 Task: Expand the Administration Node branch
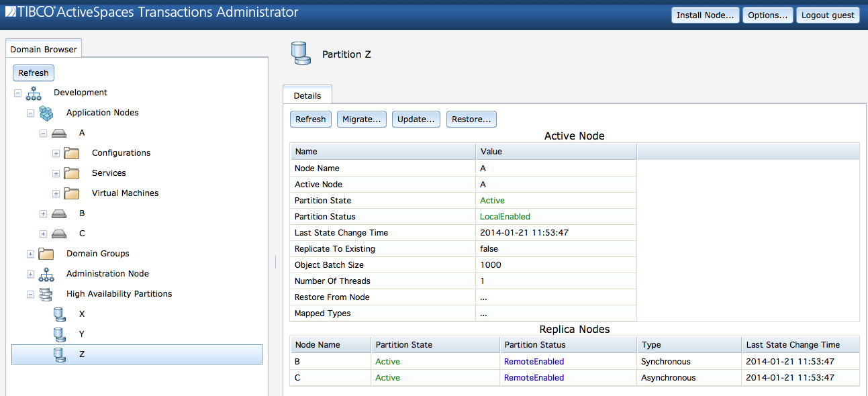pos(30,274)
